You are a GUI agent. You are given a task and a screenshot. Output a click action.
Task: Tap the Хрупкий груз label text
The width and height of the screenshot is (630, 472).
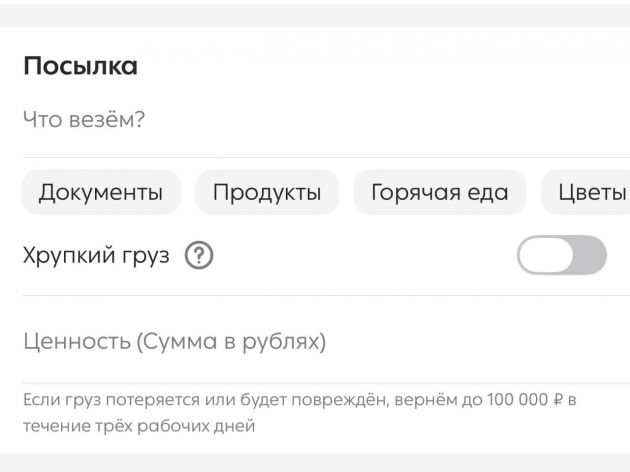(96, 255)
